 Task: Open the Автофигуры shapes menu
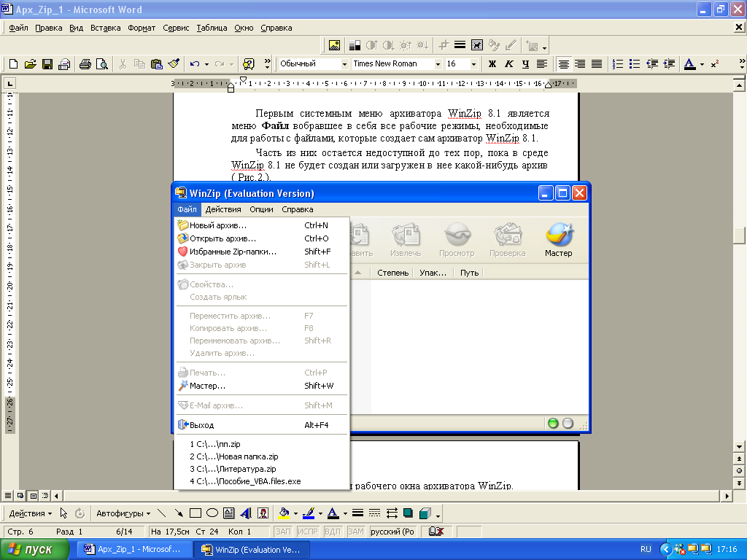point(123,513)
